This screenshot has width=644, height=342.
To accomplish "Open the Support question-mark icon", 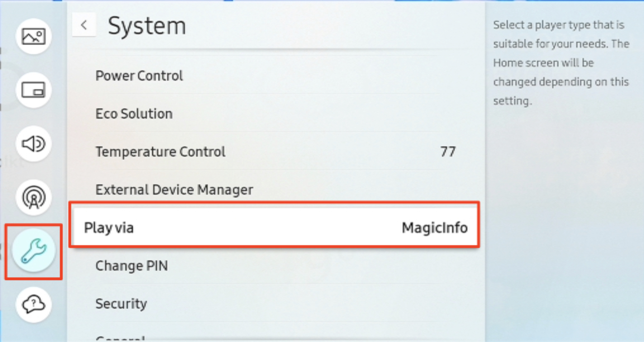I will (x=33, y=305).
